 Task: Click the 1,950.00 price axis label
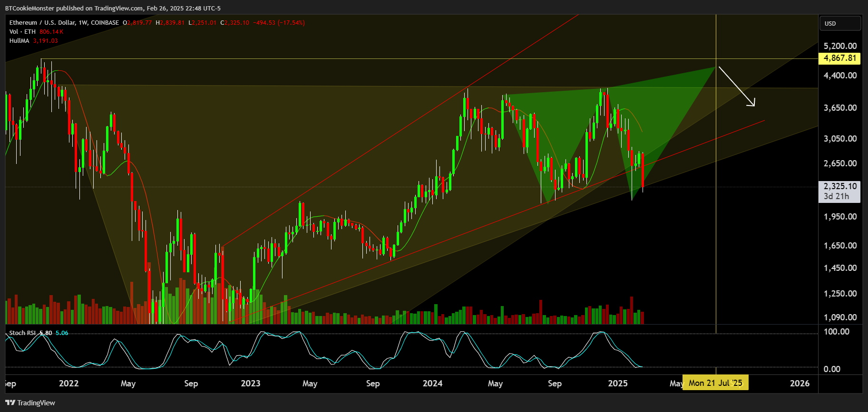point(840,217)
